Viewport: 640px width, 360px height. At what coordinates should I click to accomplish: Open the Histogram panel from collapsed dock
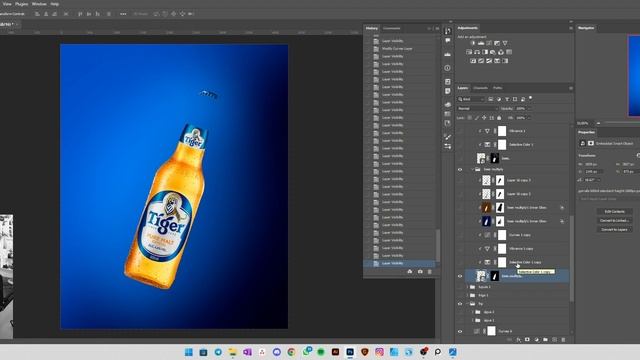pos(448,54)
